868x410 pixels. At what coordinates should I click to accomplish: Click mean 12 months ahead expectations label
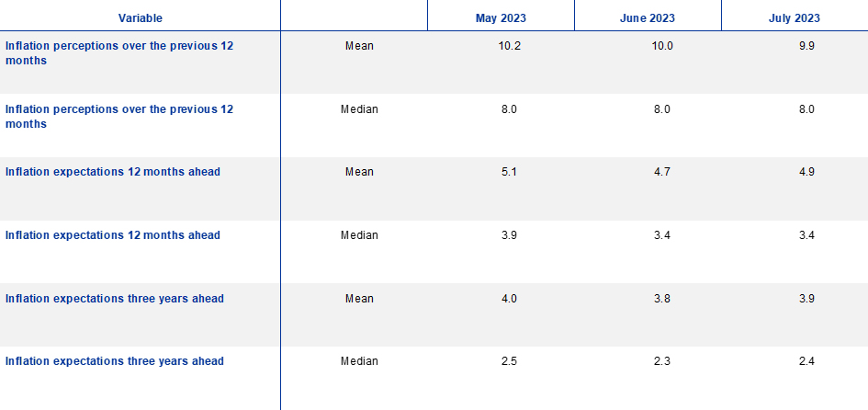113,172
